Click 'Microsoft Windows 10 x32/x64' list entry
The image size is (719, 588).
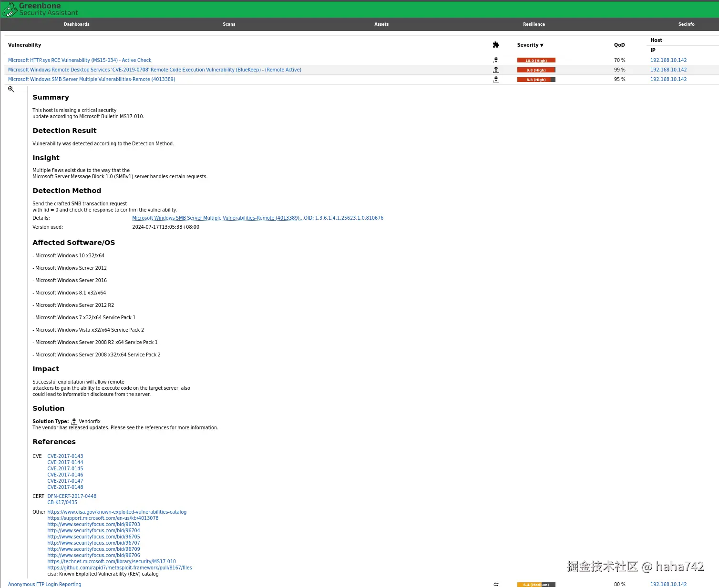69,255
